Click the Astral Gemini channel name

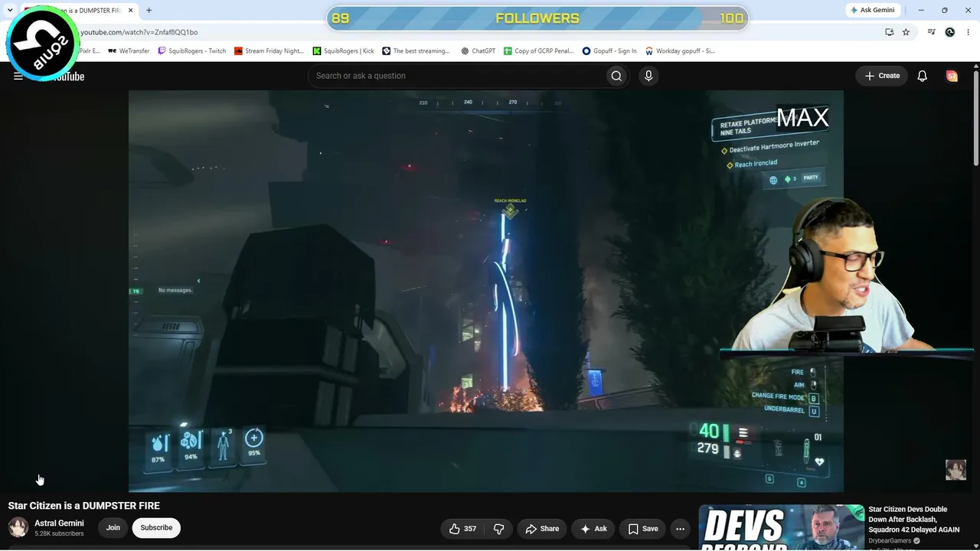tap(59, 523)
